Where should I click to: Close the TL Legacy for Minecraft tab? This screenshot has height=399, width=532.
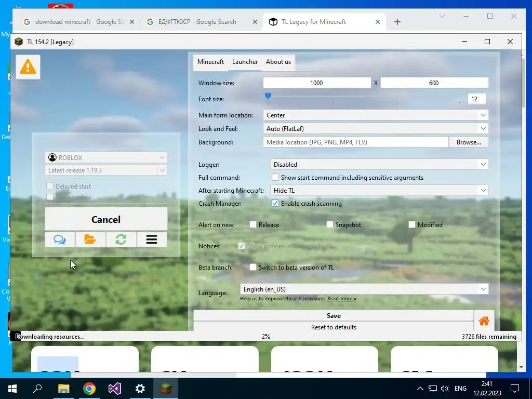point(378,22)
